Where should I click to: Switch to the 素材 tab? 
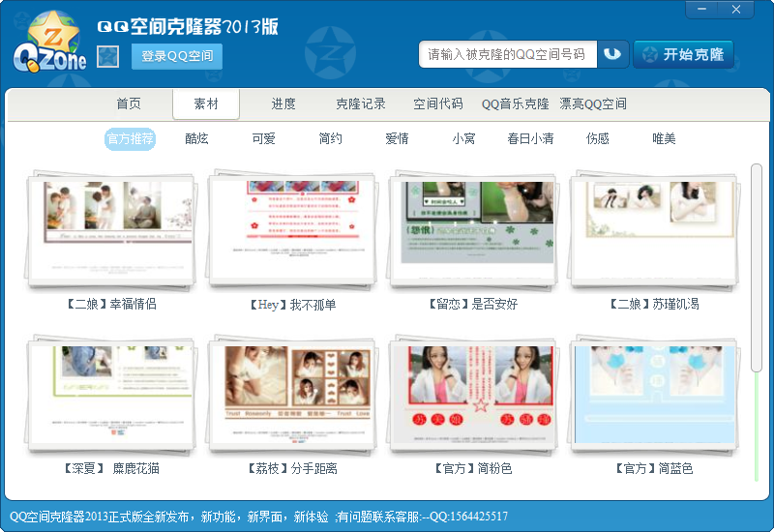(206, 104)
